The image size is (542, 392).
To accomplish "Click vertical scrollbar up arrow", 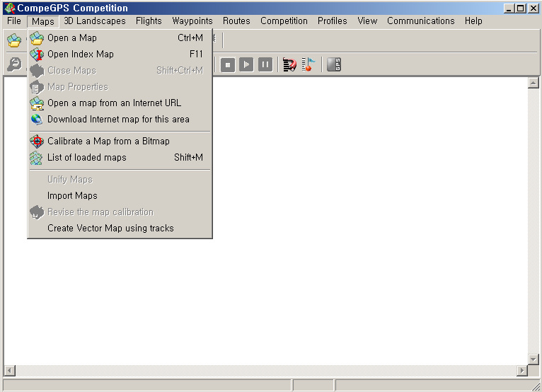I will click(534, 83).
